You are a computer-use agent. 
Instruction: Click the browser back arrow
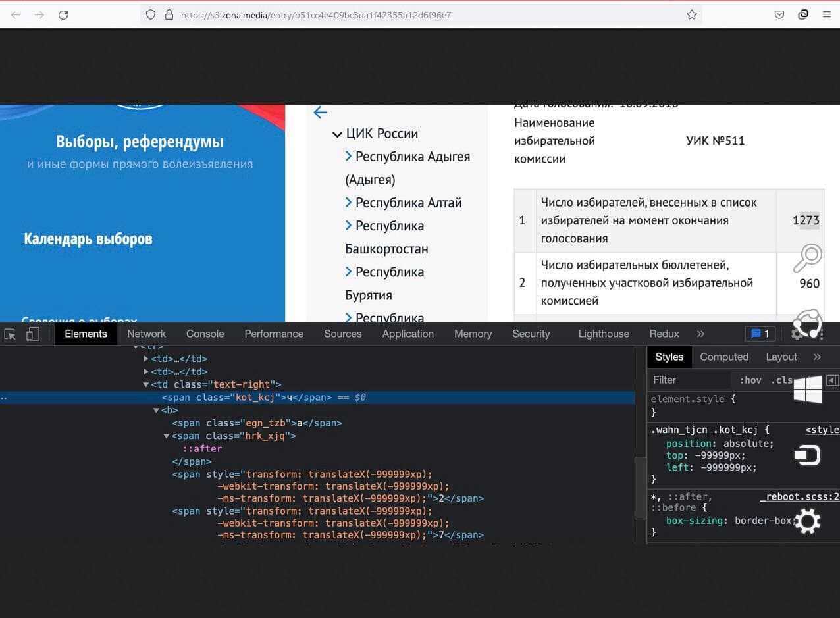click(x=16, y=14)
